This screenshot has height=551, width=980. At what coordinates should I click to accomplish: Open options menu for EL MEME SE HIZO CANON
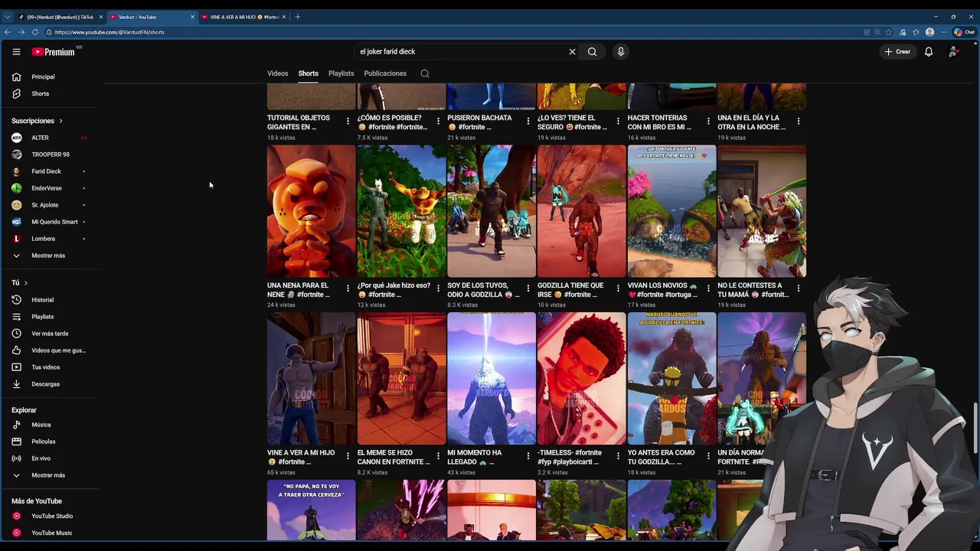click(x=438, y=456)
